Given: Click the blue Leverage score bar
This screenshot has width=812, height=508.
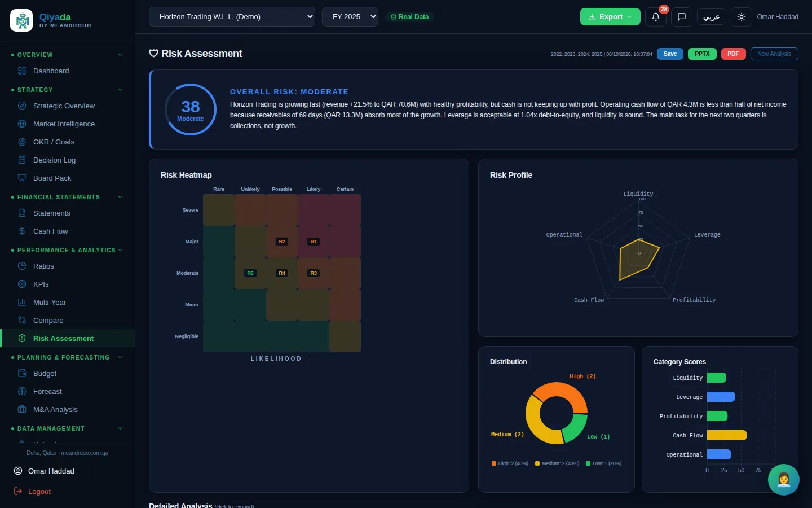Looking at the screenshot, I should pos(721,397).
